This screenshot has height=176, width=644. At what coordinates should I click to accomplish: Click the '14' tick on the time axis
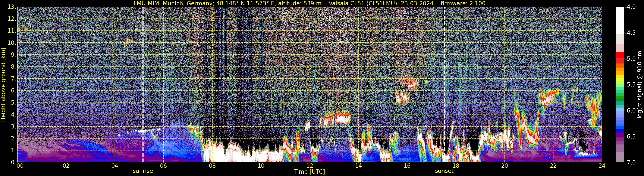click(358, 166)
